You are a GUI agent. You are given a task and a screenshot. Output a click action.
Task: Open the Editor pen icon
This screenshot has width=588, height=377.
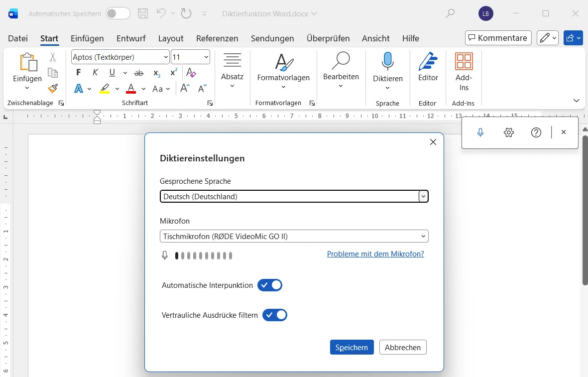[x=428, y=61]
